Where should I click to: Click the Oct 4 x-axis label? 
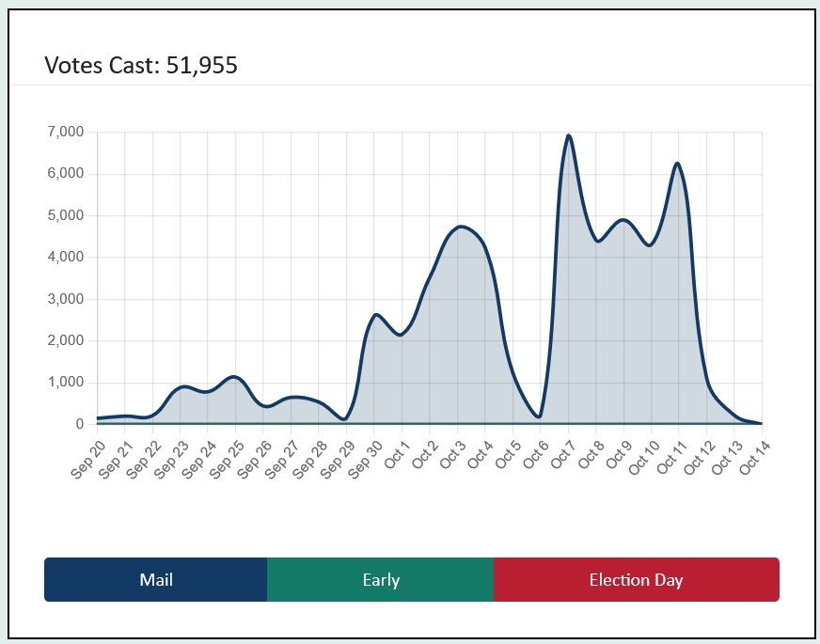pos(479,455)
